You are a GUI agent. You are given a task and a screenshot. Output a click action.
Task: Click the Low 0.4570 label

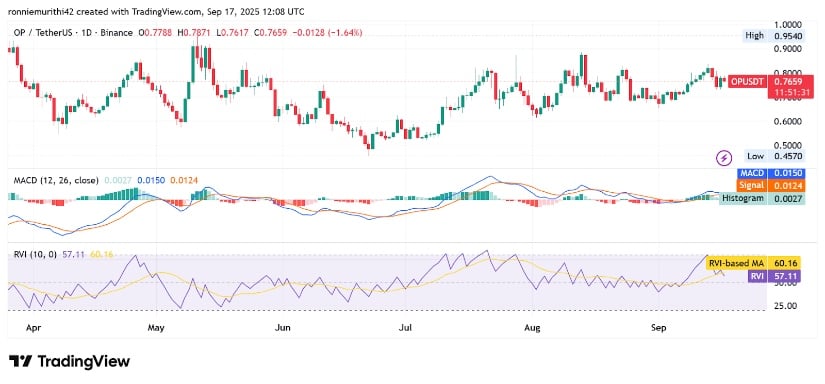tap(774, 156)
